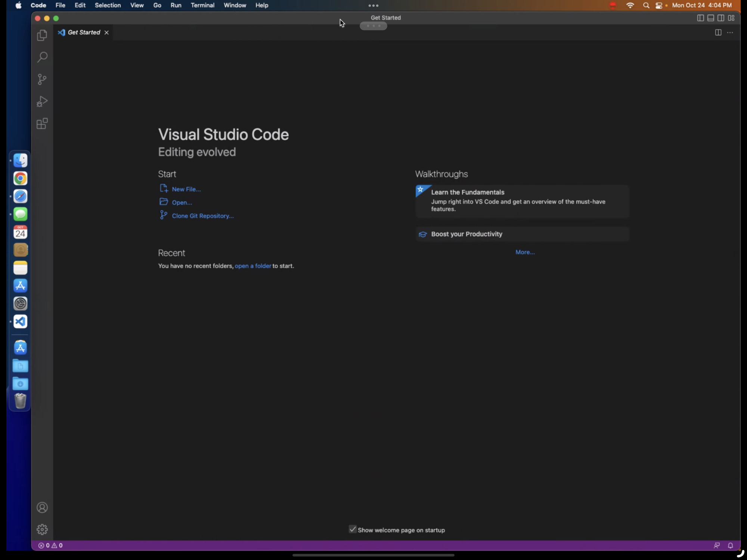Open the feedback icon in status bar
747x560 pixels.
click(x=717, y=545)
